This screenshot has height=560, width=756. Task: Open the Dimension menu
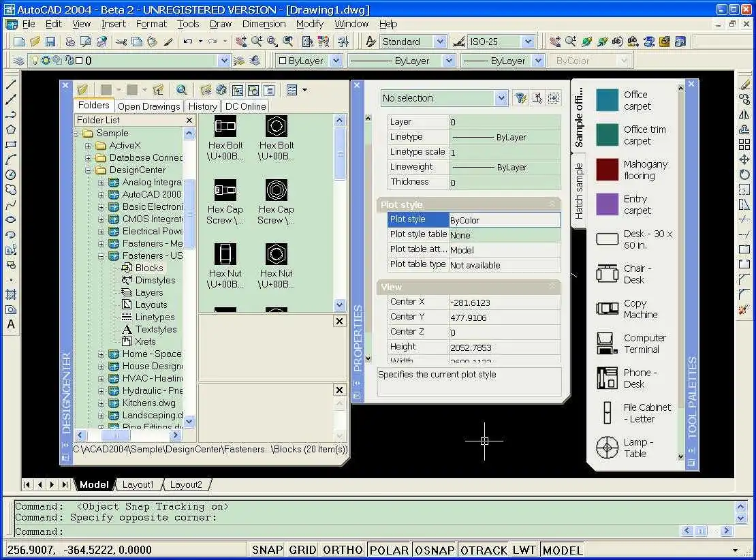click(264, 24)
